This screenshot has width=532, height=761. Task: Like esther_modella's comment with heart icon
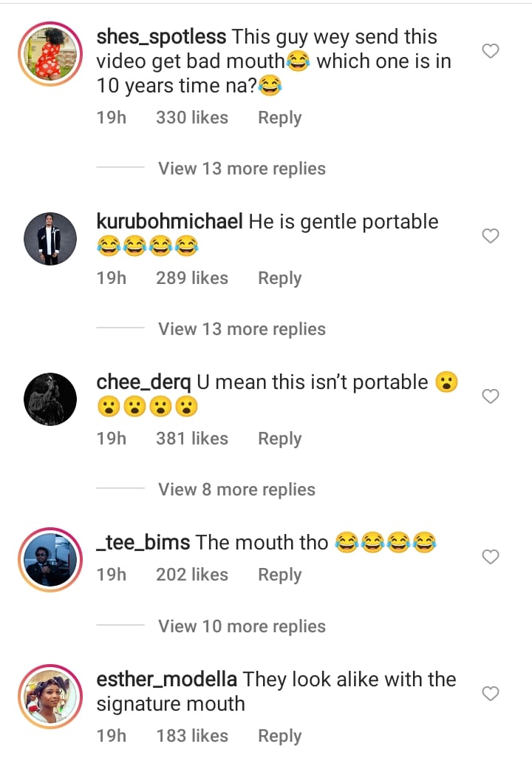[x=491, y=694]
